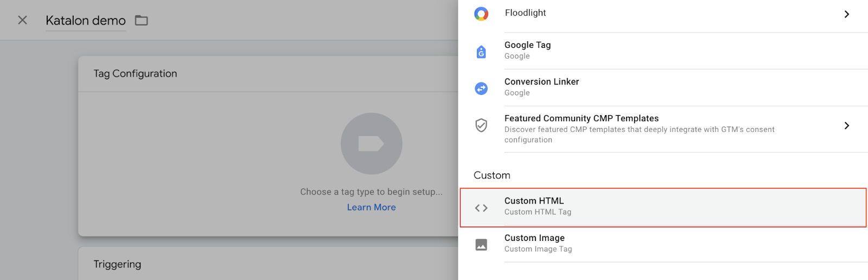Edit the tag name Katalon demo
868x280 pixels.
(x=86, y=21)
